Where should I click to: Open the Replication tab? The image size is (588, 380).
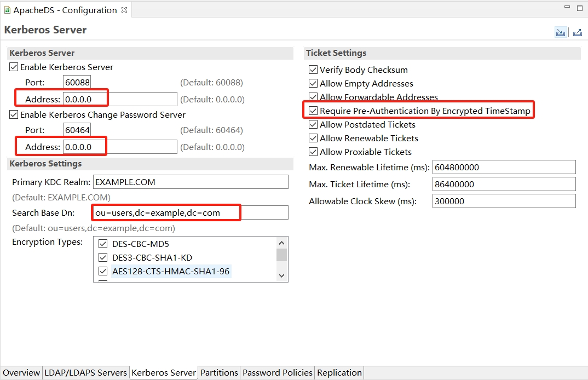[x=339, y=373]
